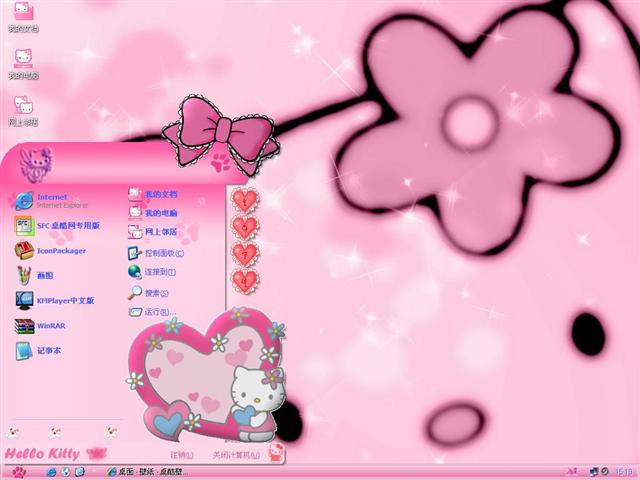
Task: Click the round dark tray icon
Action: (605, 472)
